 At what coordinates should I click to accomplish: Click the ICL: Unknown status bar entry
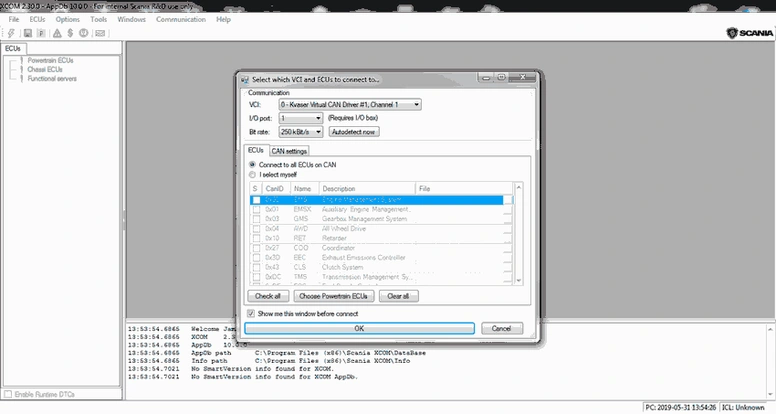coord(743,408)
